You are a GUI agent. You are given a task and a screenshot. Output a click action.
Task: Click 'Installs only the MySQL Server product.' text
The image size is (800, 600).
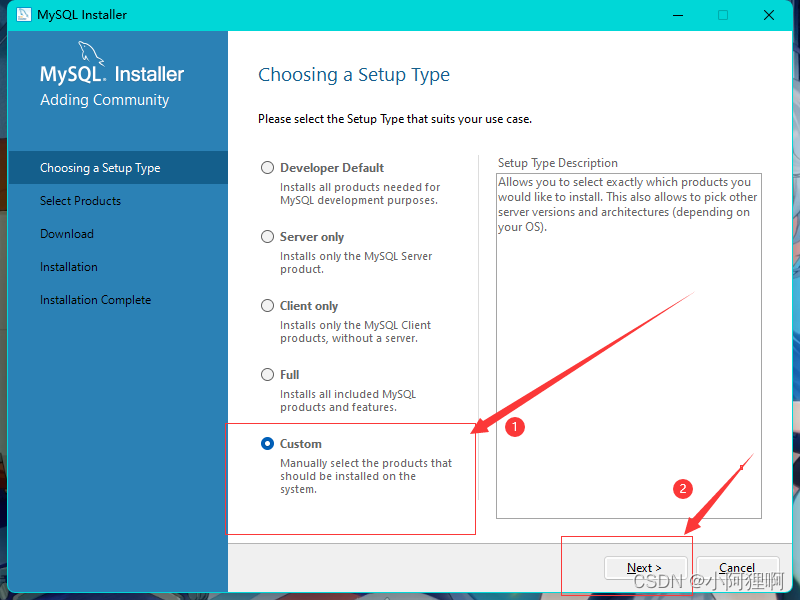coord(356,263)
